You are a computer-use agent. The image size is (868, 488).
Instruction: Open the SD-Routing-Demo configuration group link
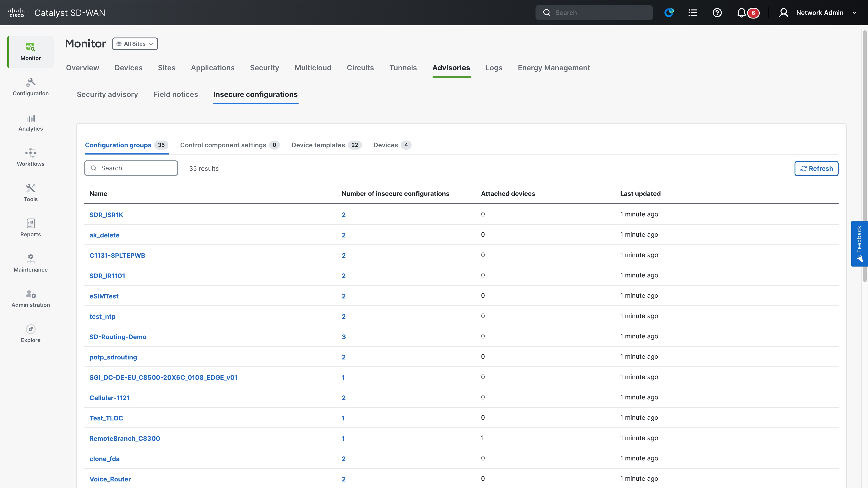coord(118,337)
